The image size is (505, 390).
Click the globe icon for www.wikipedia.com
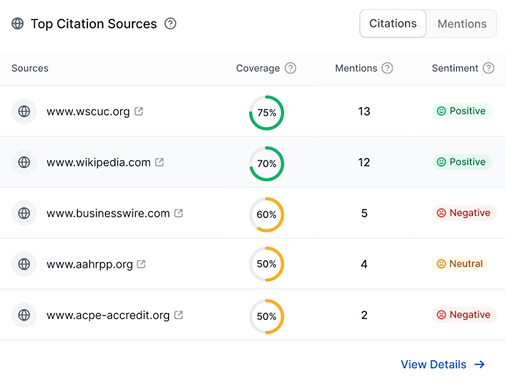tap(24, 162)
